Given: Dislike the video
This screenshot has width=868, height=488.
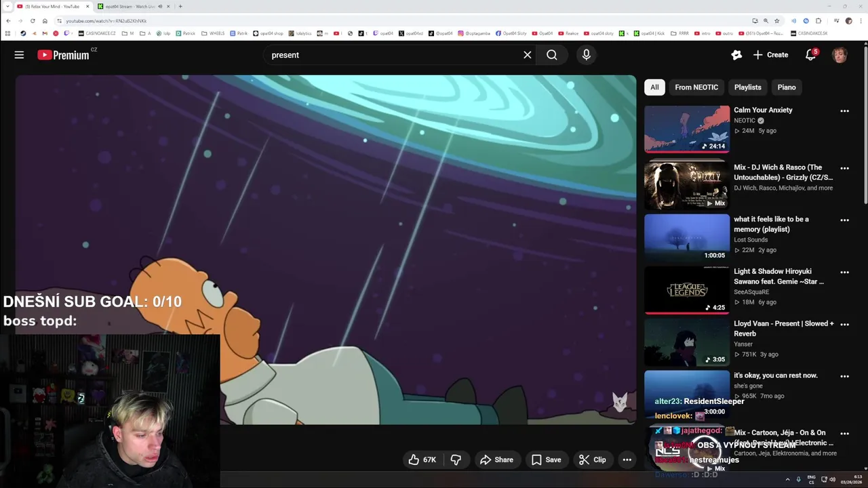Looking at the screenshot, I should coord(456,460).
